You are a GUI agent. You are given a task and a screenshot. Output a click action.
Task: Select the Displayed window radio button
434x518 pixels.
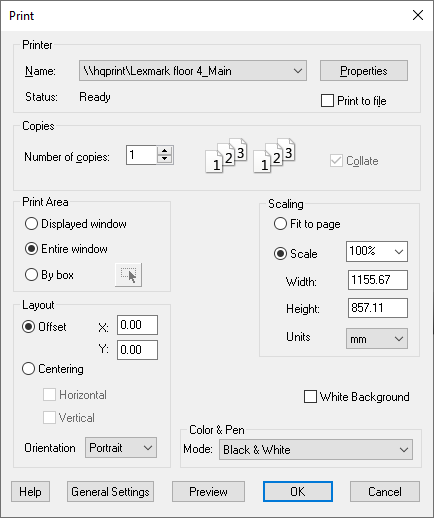(31, 224)
